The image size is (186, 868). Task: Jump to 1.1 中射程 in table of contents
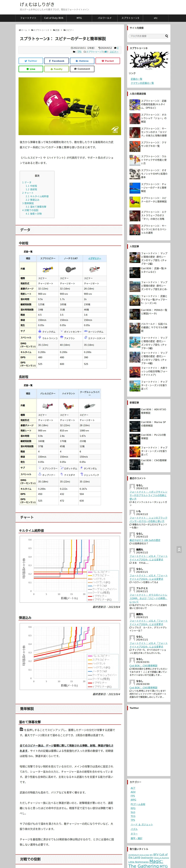click(x=31, y=186)
